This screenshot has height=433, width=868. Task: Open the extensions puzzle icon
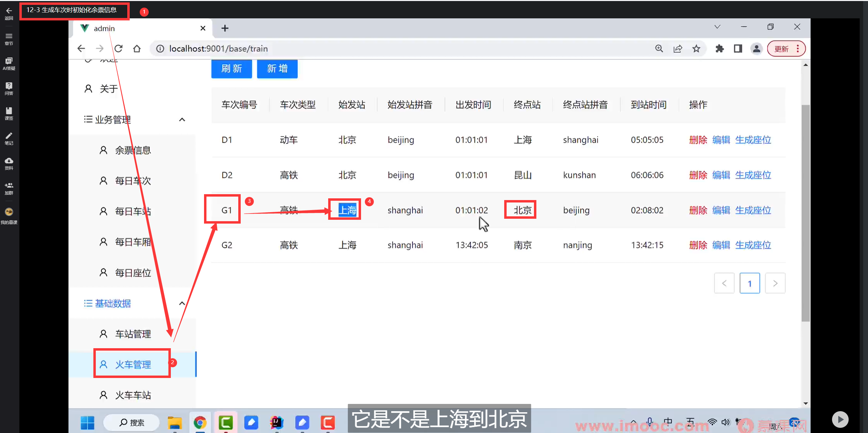point(720,48)
